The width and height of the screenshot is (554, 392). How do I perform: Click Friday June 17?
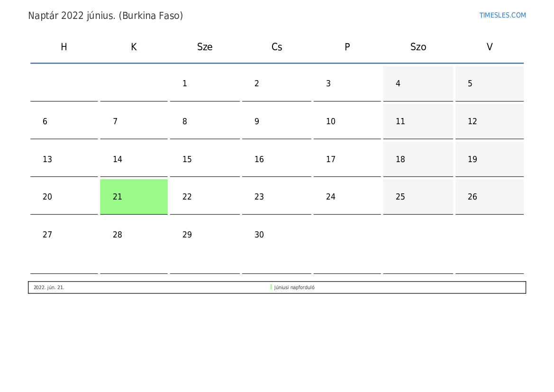pos(331,159)
